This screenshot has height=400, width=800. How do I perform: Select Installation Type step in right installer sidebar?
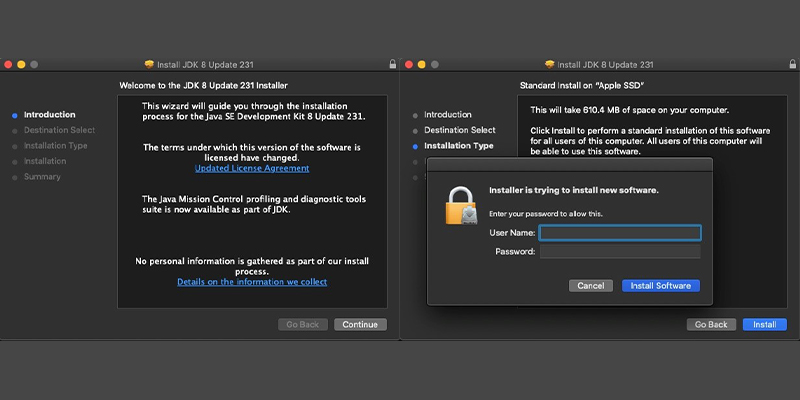pos(459,146)
